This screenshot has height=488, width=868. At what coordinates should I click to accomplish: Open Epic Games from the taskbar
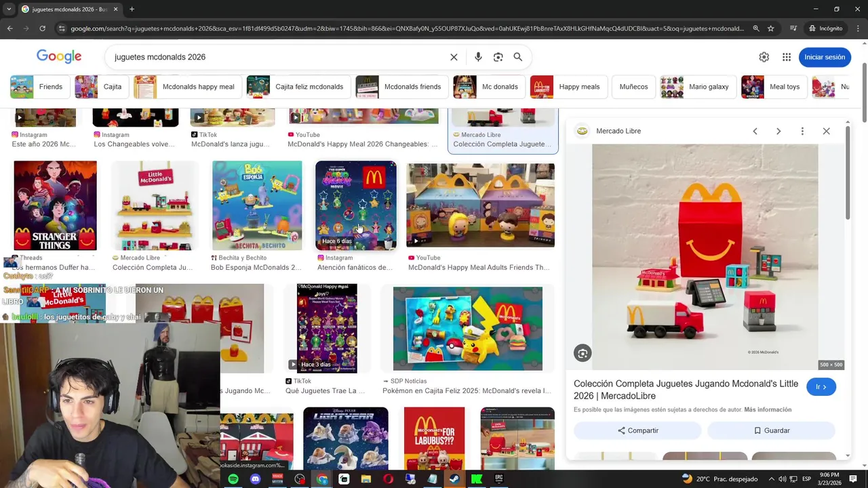[499, 479]
